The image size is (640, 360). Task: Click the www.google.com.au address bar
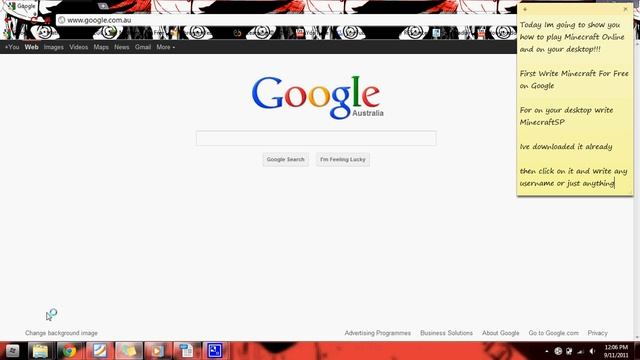[286, 20]
